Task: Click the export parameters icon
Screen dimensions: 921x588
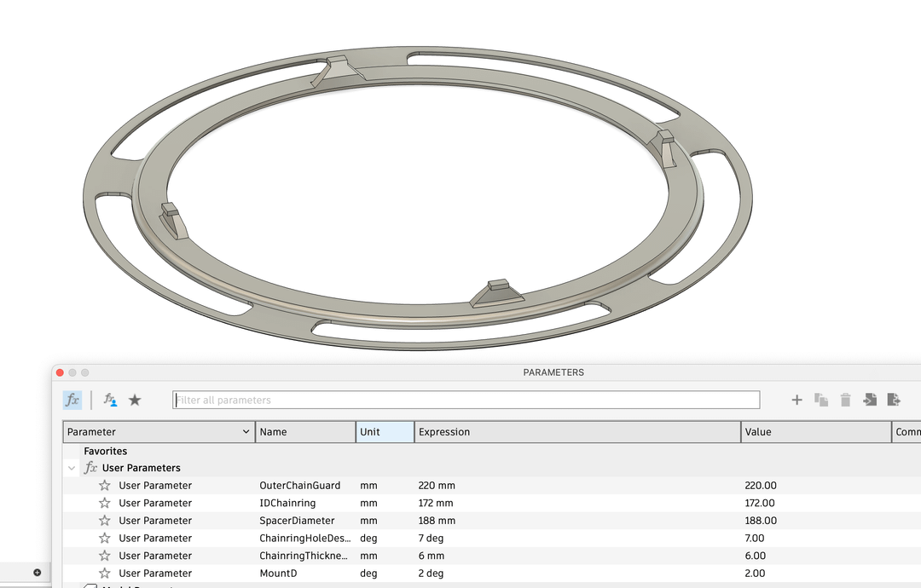Action: pyautogui.click(x=894, y=400)
